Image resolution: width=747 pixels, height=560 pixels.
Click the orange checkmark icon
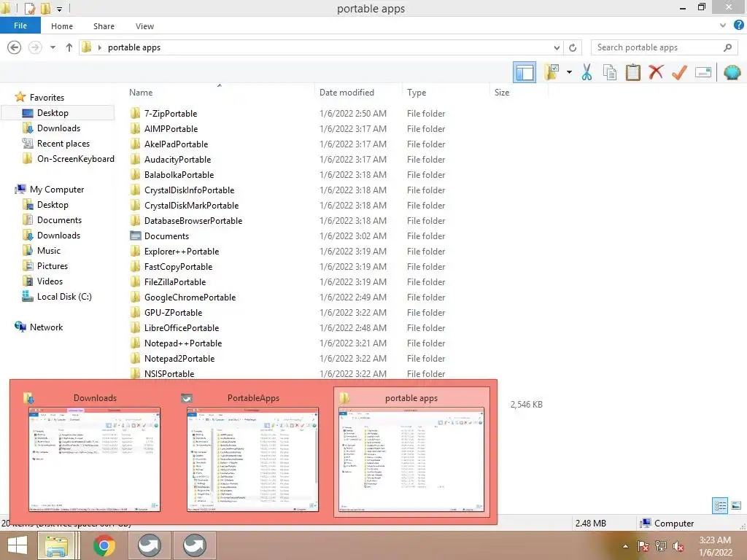[x=679, y=72]
